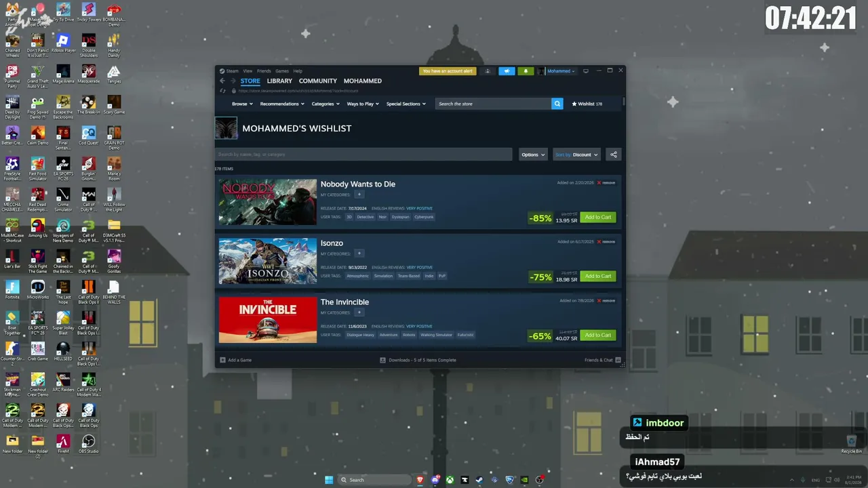Click Add a Game at bottom left
868x488 pixels.
(x=236, y=360)
